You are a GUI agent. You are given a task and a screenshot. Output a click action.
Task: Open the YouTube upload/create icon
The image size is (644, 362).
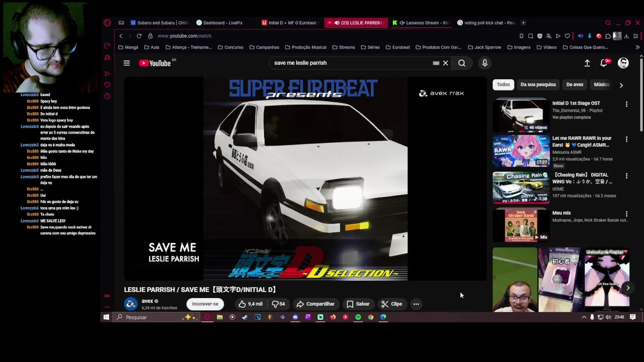click(587, 63)
